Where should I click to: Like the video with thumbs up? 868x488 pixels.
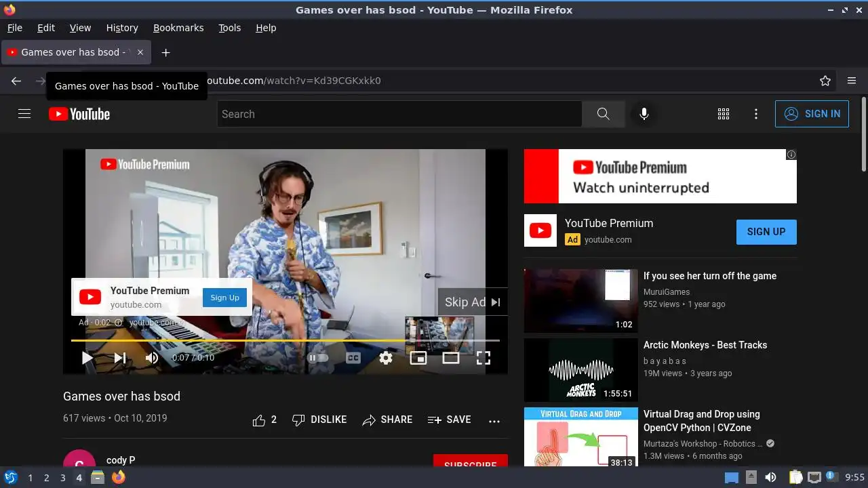[x=264, y=420]
